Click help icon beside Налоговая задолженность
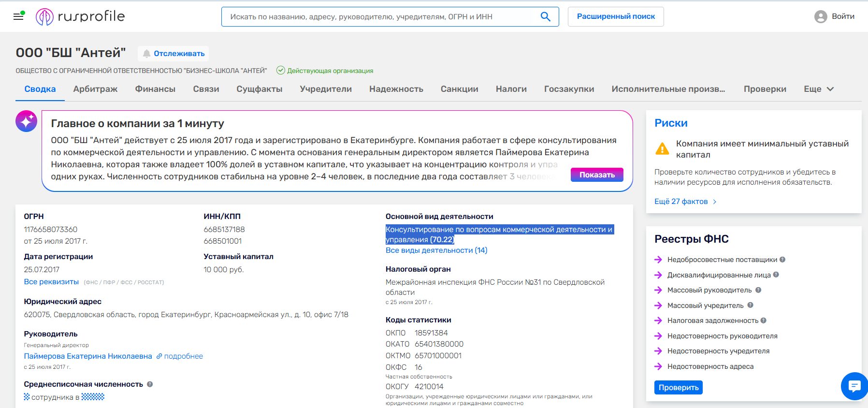Image resolution: width=868 pixels, height=408 pixels. [x=764, y=321]
